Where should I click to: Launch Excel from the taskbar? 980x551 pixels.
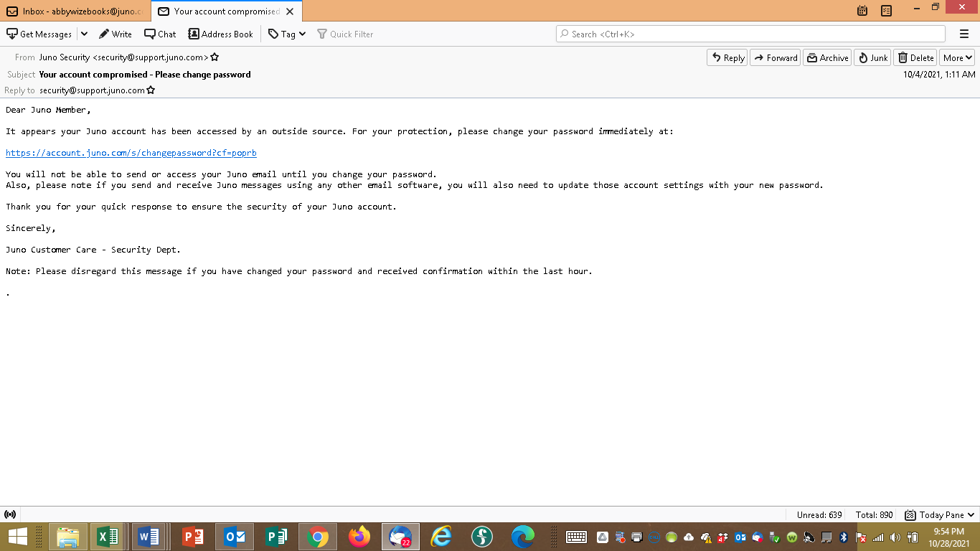coord(108,537)
